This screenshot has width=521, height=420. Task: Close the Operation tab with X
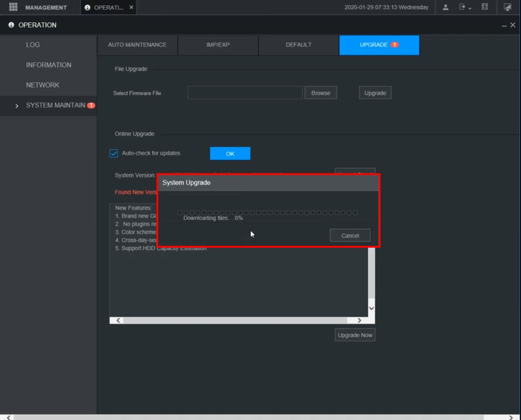(131, 8)
